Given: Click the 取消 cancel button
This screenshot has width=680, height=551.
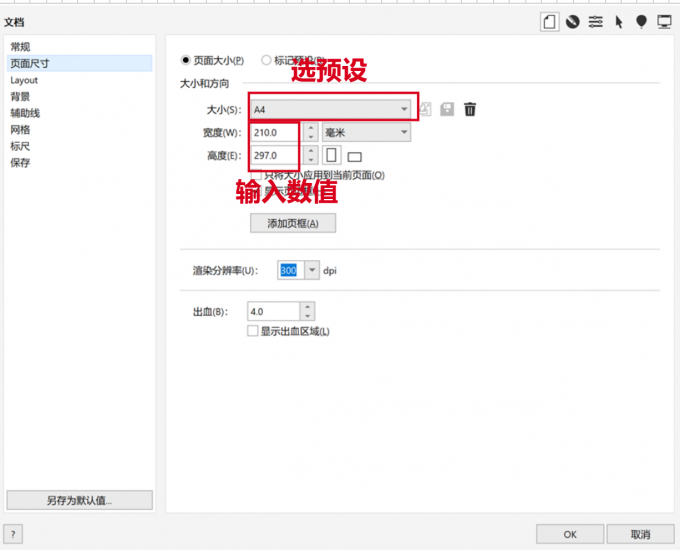Looking at the screenshot, I should tap(640, 534).
